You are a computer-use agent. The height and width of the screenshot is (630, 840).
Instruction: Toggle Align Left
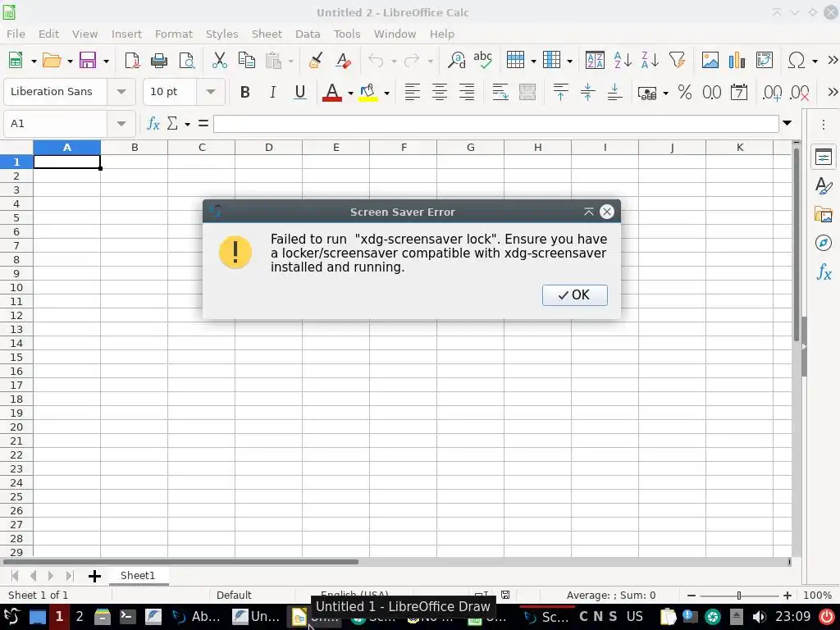click(412, 92)
